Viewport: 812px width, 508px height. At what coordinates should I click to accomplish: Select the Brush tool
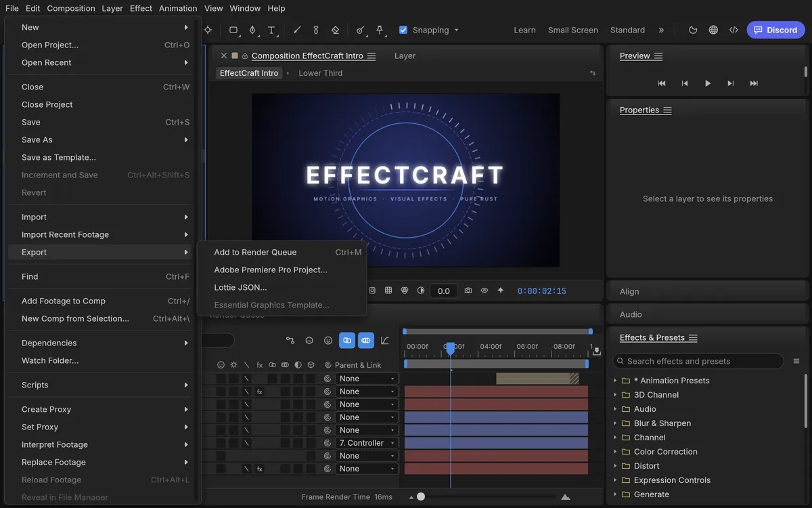coord(297,30)
